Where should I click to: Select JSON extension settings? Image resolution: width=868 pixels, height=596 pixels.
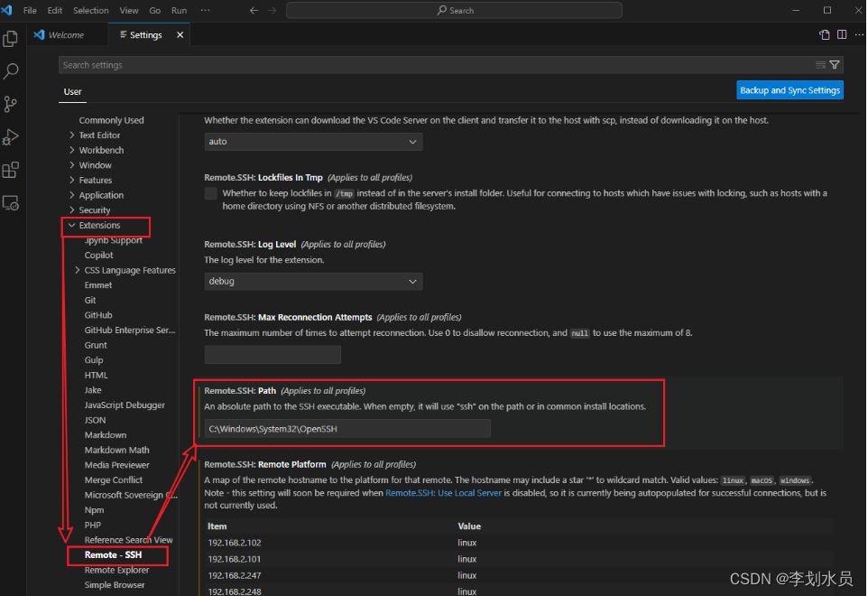95,421
